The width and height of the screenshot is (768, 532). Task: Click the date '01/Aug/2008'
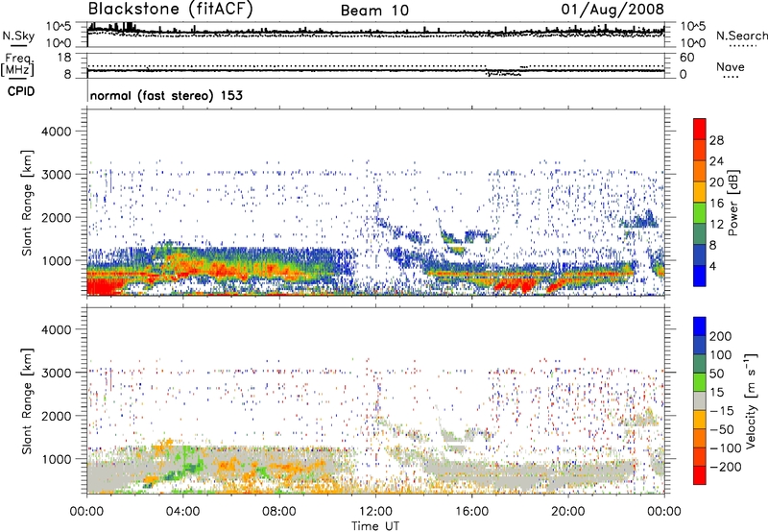click(x=612, y=10)
